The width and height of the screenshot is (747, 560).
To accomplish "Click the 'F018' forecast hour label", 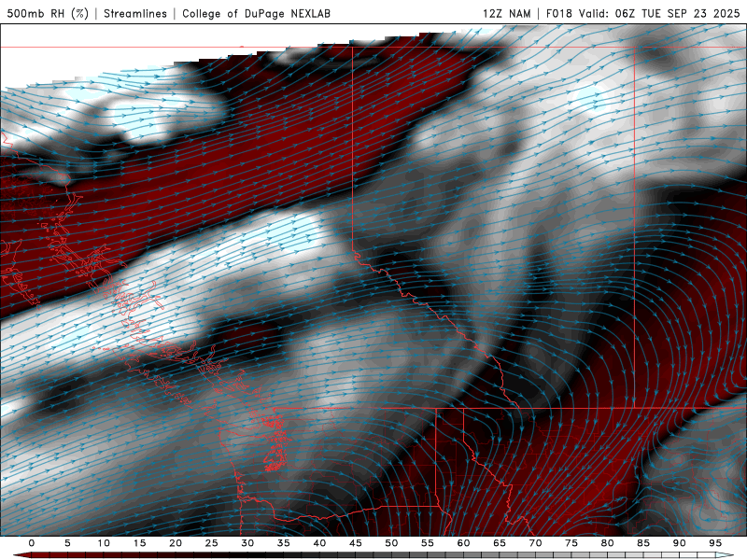I will click(558, 13).
